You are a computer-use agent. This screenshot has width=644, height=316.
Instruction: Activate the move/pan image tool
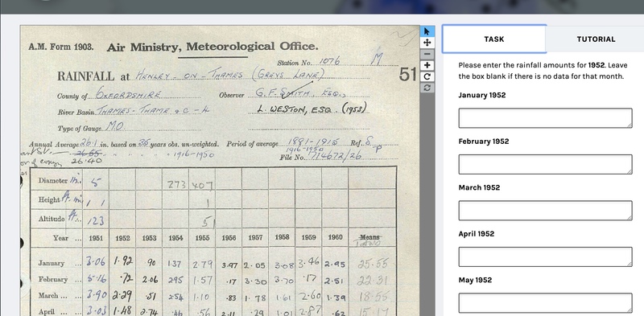[x=427, y=43]
